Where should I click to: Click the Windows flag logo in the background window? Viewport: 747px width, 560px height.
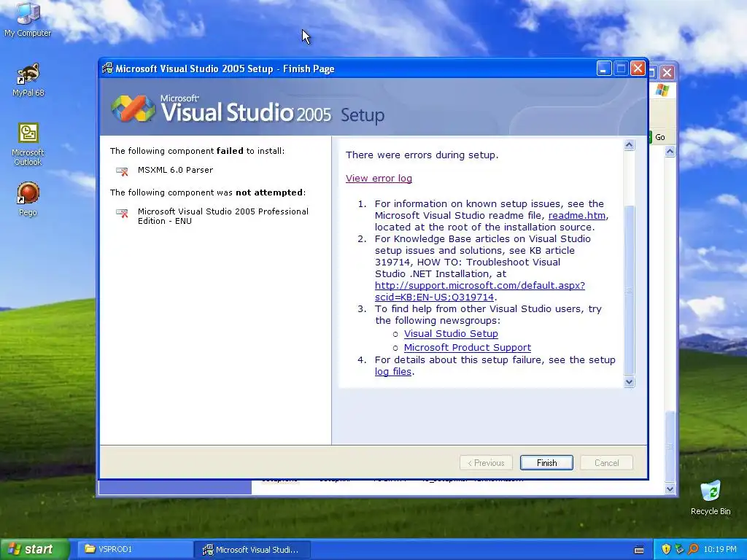pos(662,90)
